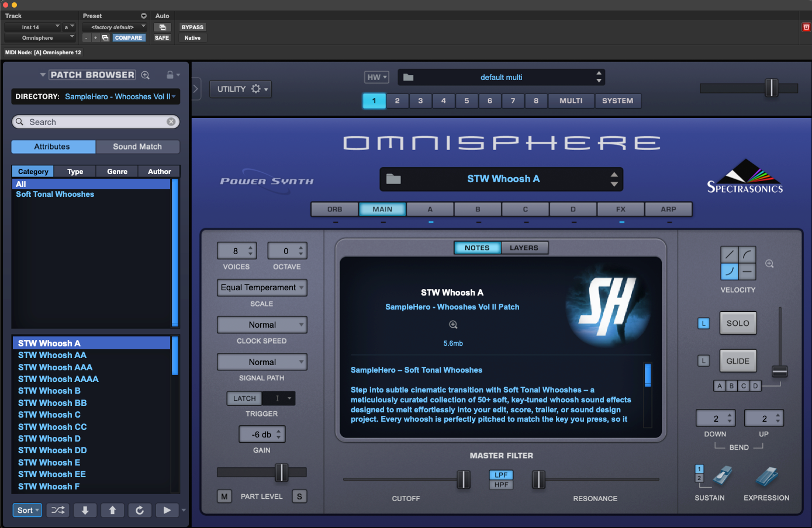Image resolution: width=812 pixels, height=528 pixels.
Task: Toggle the L latch button beside SOLO
Action: tap(704, 323)
